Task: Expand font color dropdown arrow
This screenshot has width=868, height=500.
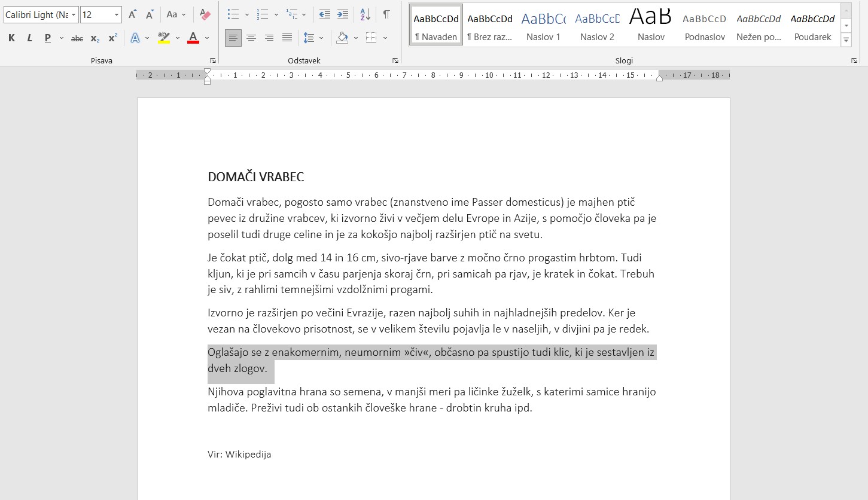Action: tap(207, 38)
